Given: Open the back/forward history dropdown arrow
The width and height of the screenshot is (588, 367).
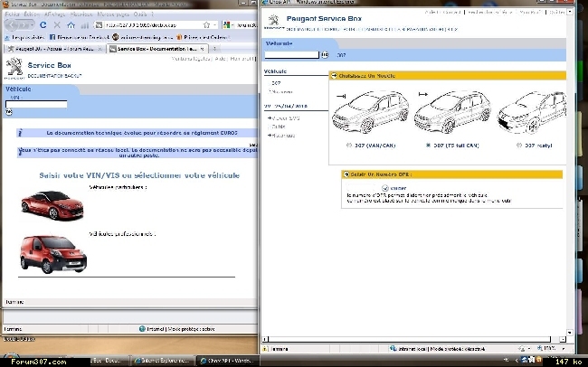Looking at the screenshot, I should click(x=31, y=25).
